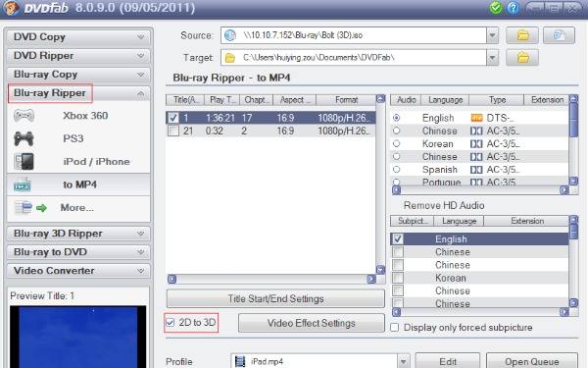588x368 pixels.
Task: Click the title list horizontal scrollbar
Action: click(271, 279)
